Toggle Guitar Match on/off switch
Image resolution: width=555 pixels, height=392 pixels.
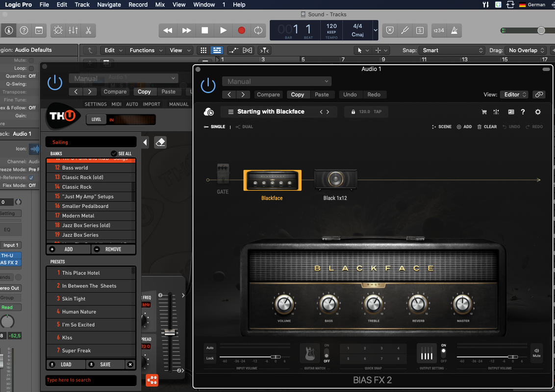pos(327,353)
